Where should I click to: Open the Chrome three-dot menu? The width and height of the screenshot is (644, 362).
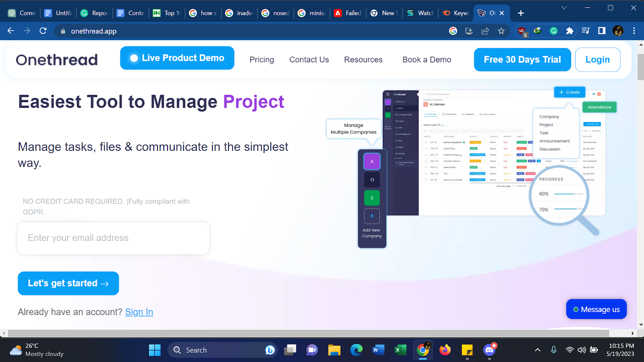point(634,31)
